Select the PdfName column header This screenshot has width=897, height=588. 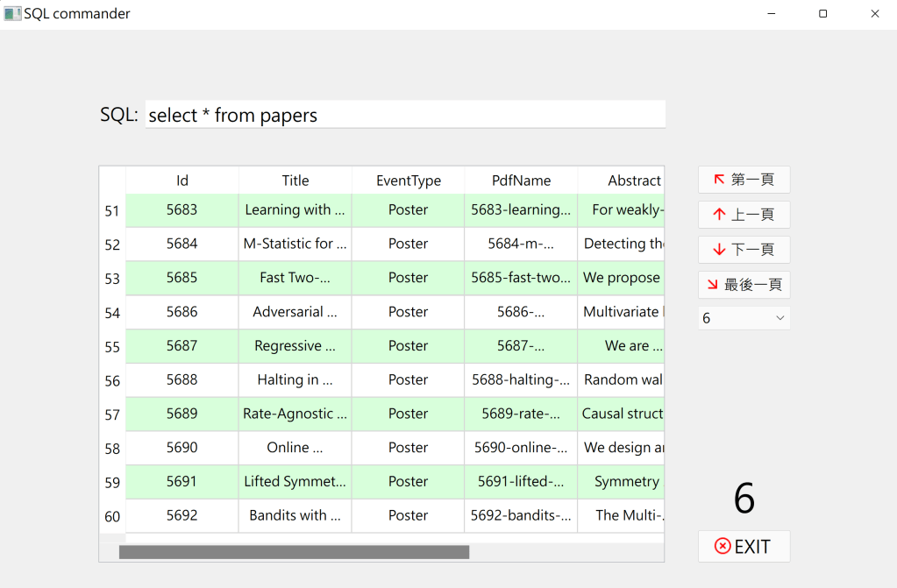(x=521, y=181)
